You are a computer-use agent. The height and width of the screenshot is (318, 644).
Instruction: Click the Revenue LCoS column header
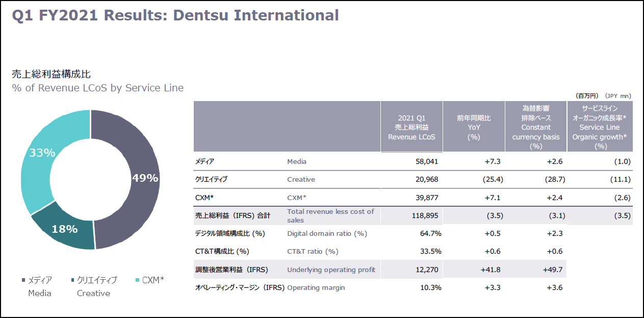click(x=411, y=127)
